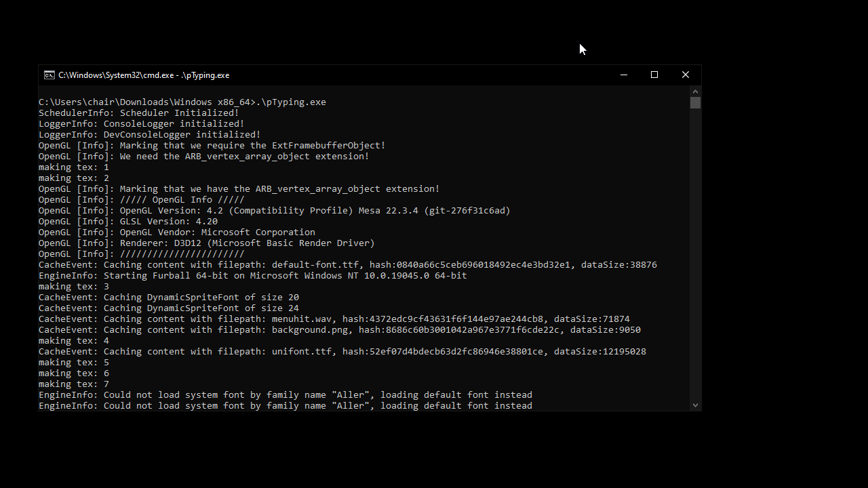868x488 pixels.
Task: Click the CacheEvent line for menuhit.wav
Action: click(334, 319)
